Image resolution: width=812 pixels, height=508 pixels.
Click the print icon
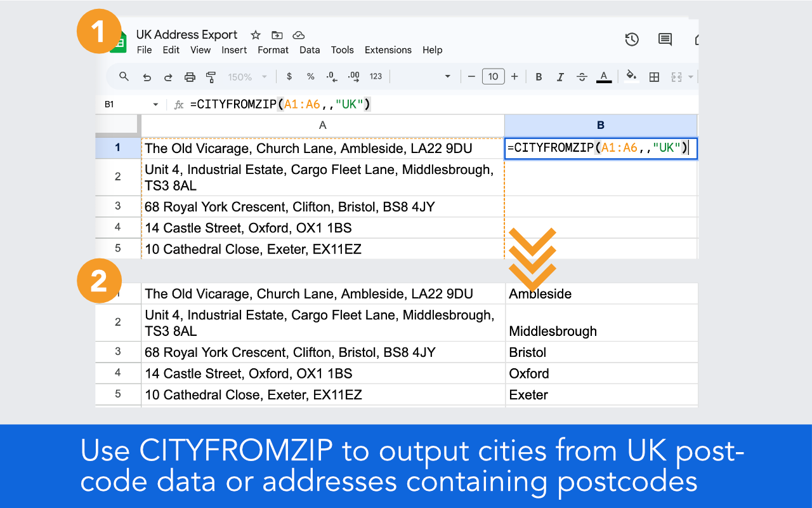point(190,77)
